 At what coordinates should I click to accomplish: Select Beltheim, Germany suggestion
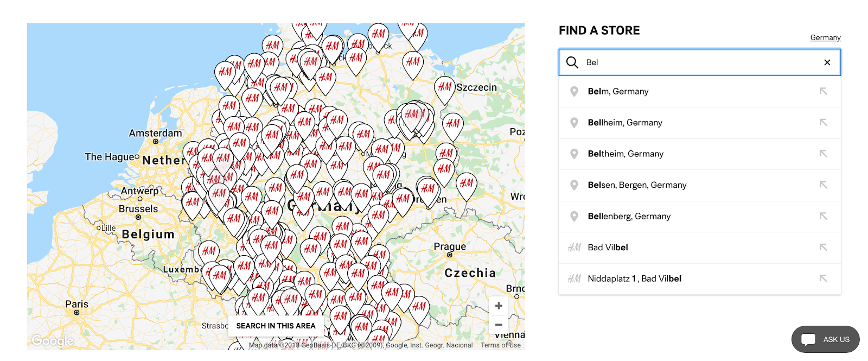click(x=700, y=154)
